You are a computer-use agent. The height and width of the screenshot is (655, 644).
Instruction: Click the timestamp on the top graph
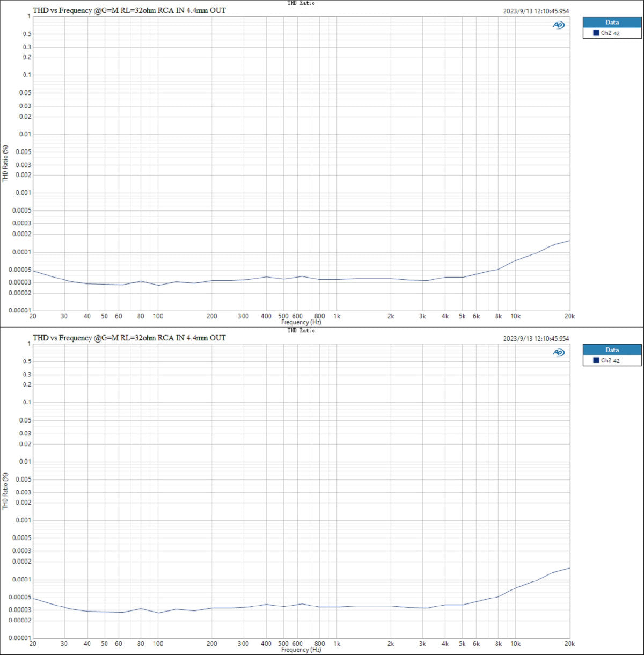coord(536,11)
